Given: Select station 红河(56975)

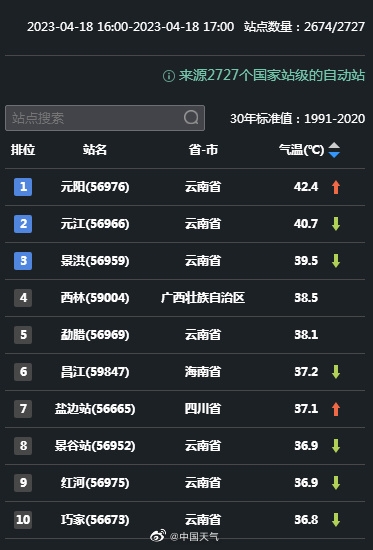Looking at the screenshot, I should (95, 483).
